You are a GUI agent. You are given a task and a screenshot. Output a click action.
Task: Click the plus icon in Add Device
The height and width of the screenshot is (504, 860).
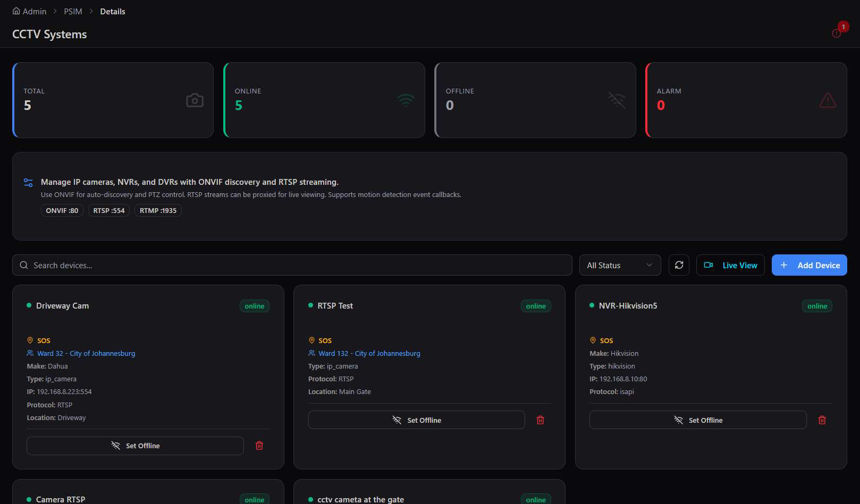tap(783, 265)
